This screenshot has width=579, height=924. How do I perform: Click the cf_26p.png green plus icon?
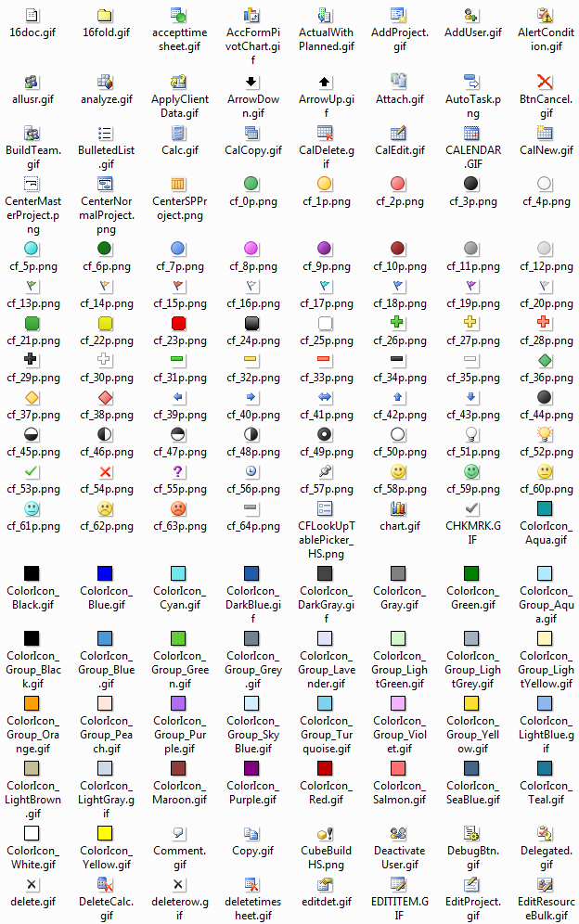(x=398, y=322)
